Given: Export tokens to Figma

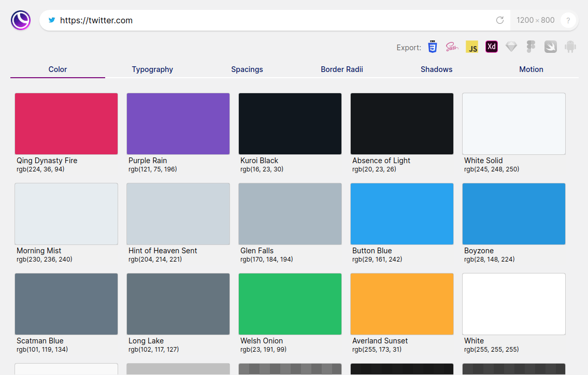Looking at the screenshot, I should [530, 47].
